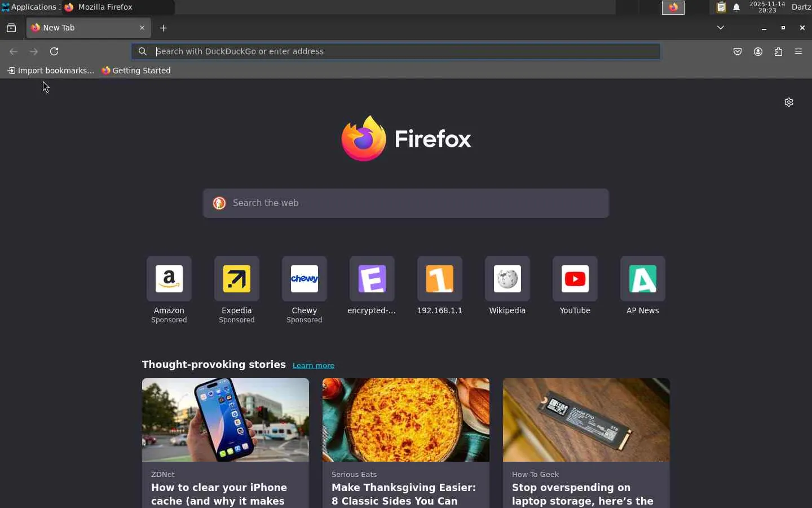
Task: Open the Getting Started bookmark
Action: coord(136,71)
